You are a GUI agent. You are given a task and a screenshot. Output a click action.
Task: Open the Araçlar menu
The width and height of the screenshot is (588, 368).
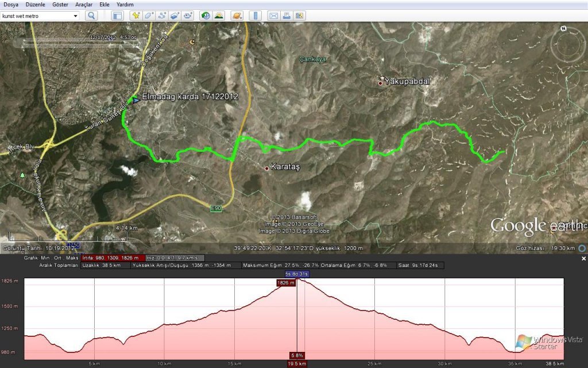pos(84,4)
